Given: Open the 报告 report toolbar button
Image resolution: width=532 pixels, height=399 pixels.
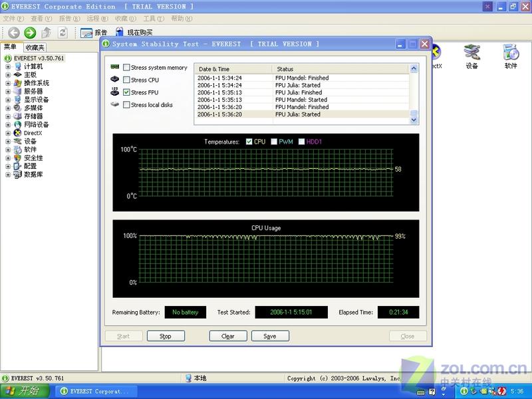Looking at the screenshot, I should pyautogui.click(x=94, y=33).
